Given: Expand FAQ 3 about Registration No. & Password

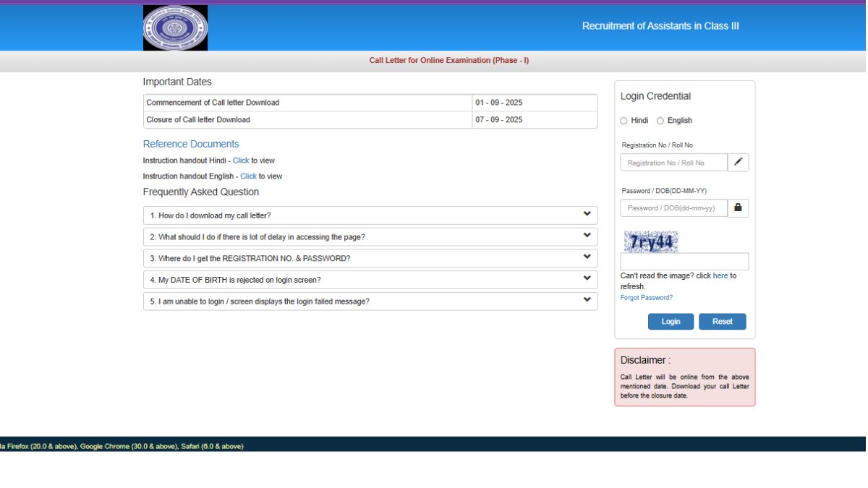Looking at the screenshot, I should pos(370,258).
